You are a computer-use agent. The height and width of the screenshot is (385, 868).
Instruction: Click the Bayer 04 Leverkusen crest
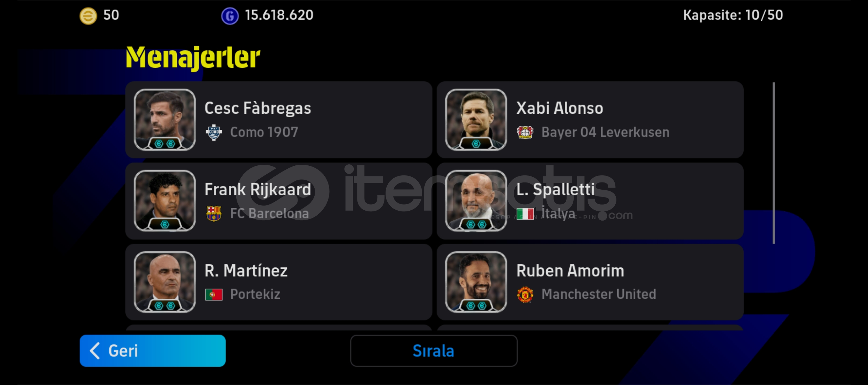click(x=525, y=132)
